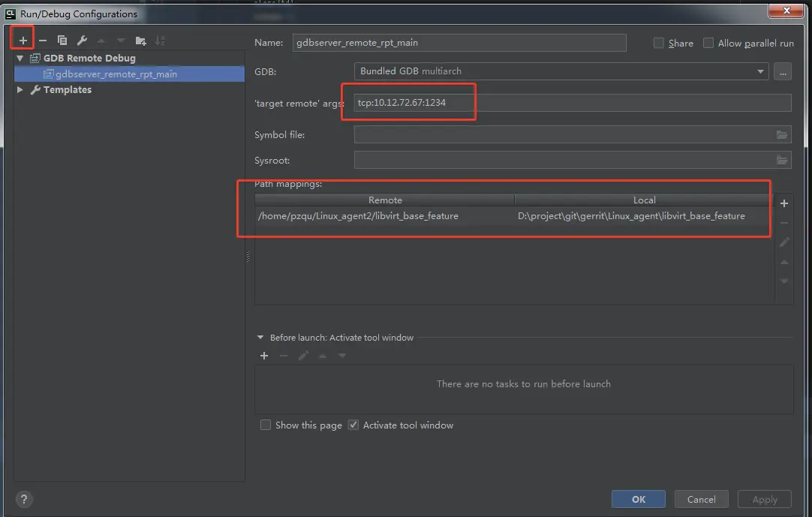Expand the Templates tree node

pyautogui.click(x=19, y=89)
